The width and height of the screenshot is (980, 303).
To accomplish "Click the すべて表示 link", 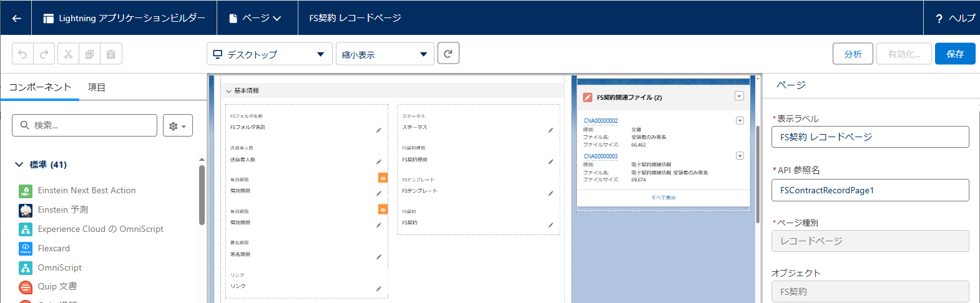I will 664,198.
